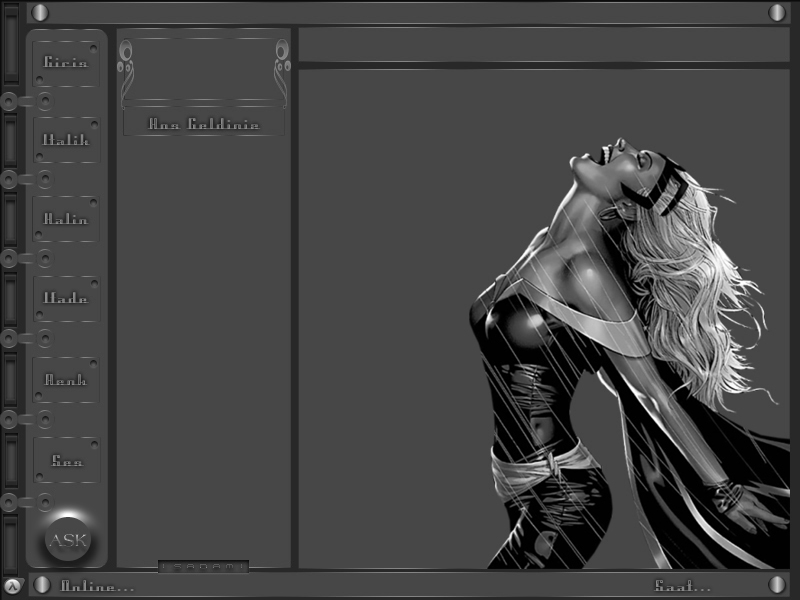Click the round ASK button

[68, 539]
